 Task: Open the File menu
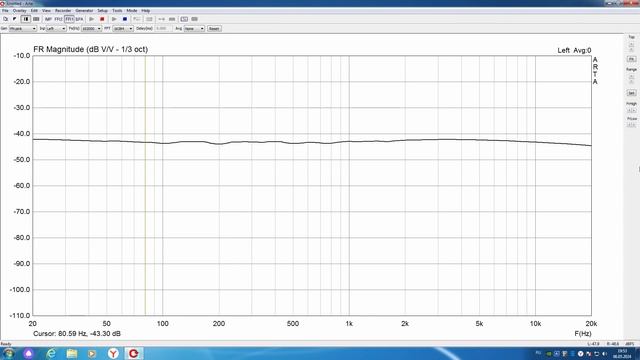5,11
